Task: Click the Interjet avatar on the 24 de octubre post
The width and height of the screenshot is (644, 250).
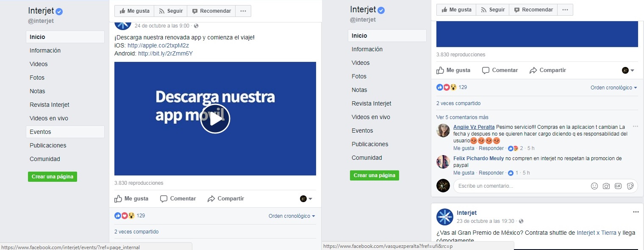Action: 123,25
